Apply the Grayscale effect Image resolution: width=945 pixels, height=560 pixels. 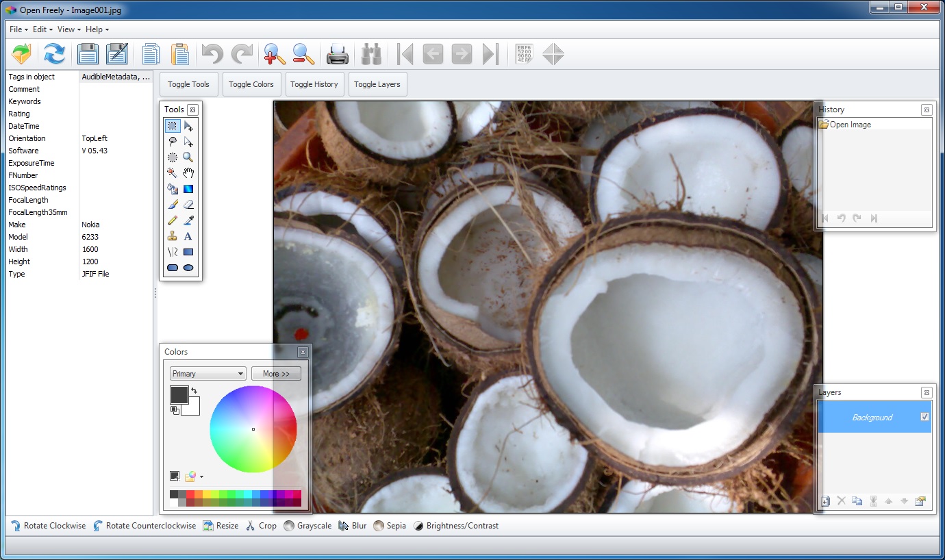(307, 526)
